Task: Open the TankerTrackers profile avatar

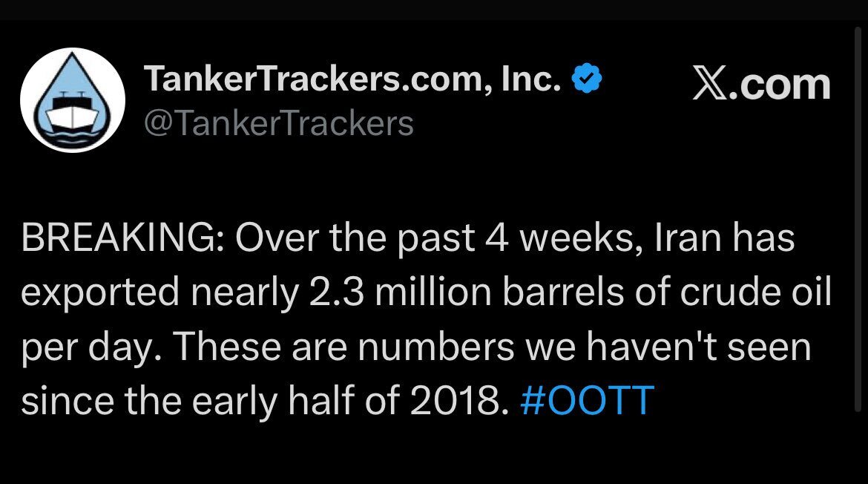Action: coord(72,100)
